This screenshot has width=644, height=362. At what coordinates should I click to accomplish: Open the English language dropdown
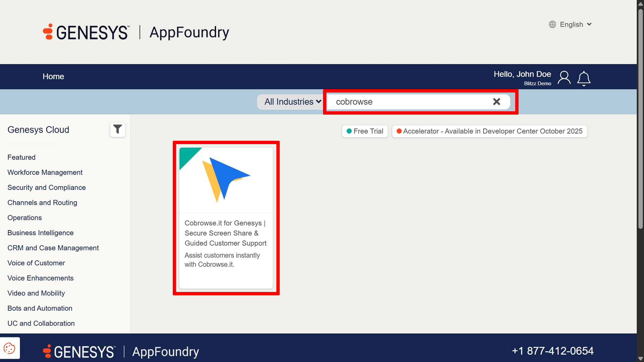click(575, 24)
